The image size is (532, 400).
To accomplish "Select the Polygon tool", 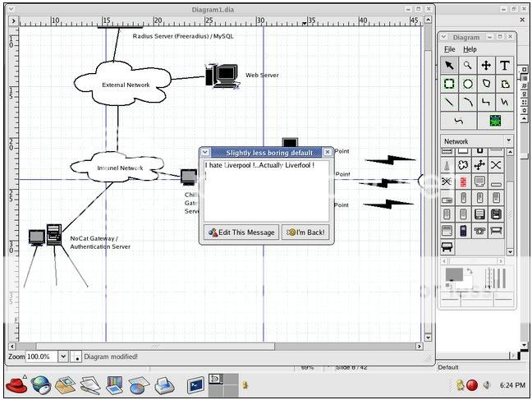I will point(486,84).
